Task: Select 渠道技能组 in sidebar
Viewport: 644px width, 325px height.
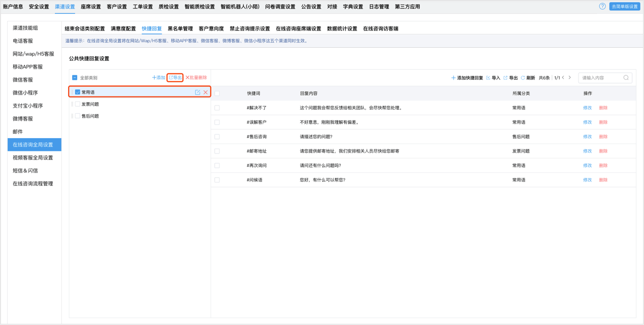Action: click(x=35, y=28)
